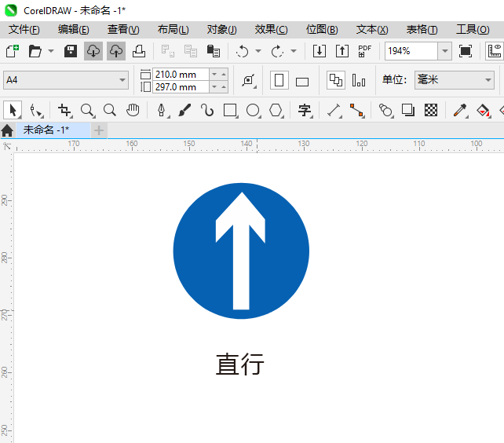Select the Color Eyedropper tool
Viewport: 504px width, 443px height.
[460, 110]
